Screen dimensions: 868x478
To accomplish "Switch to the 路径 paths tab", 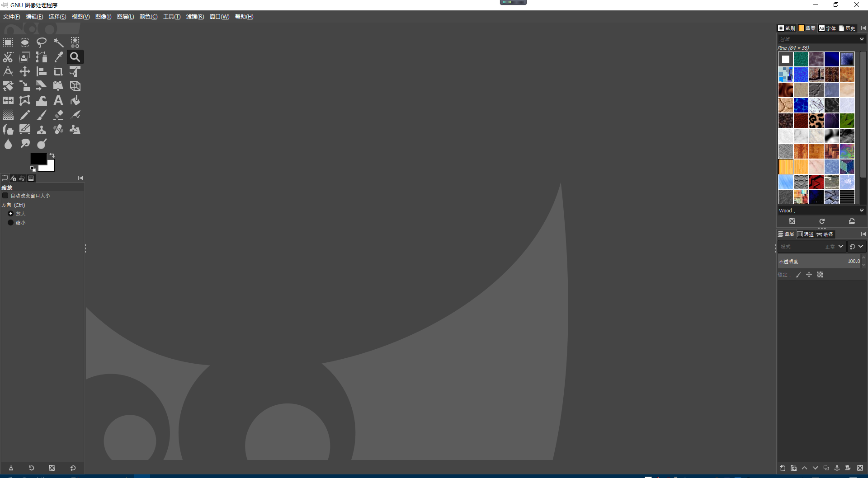I will tap(825, 234).
